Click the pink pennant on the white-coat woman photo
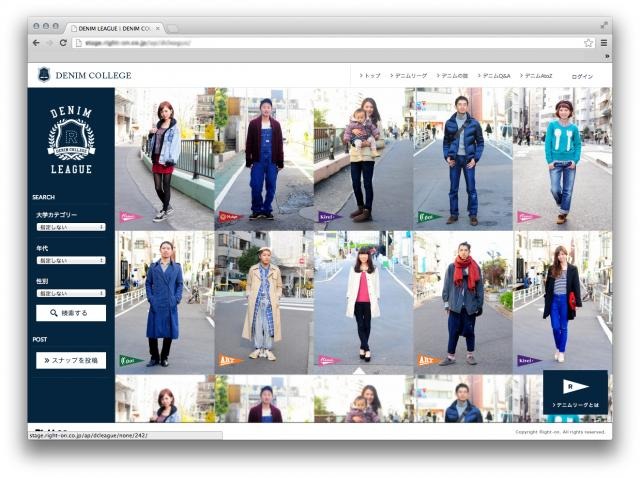This screenshot has width=640, height=478. [330, 360]
